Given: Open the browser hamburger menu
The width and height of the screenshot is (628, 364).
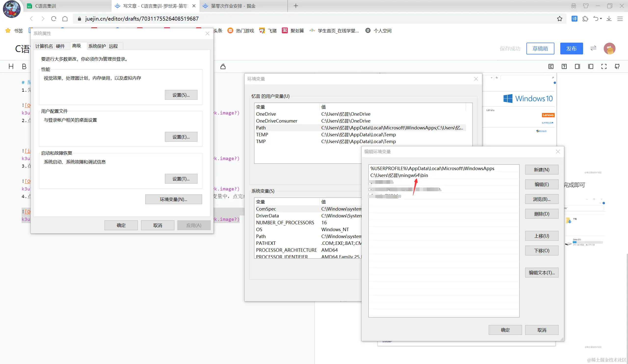Looking at the screenshot, I should 620,19.
